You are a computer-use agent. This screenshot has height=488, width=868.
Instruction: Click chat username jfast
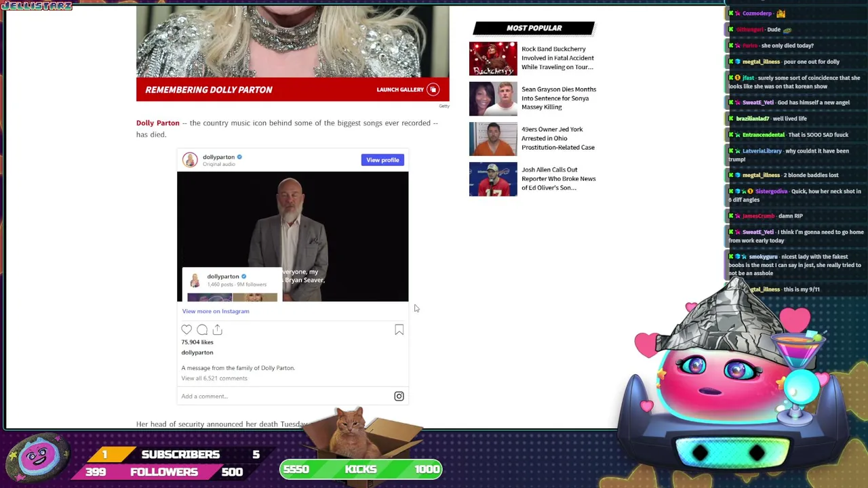pyautogui.click(x=748, y=78)
